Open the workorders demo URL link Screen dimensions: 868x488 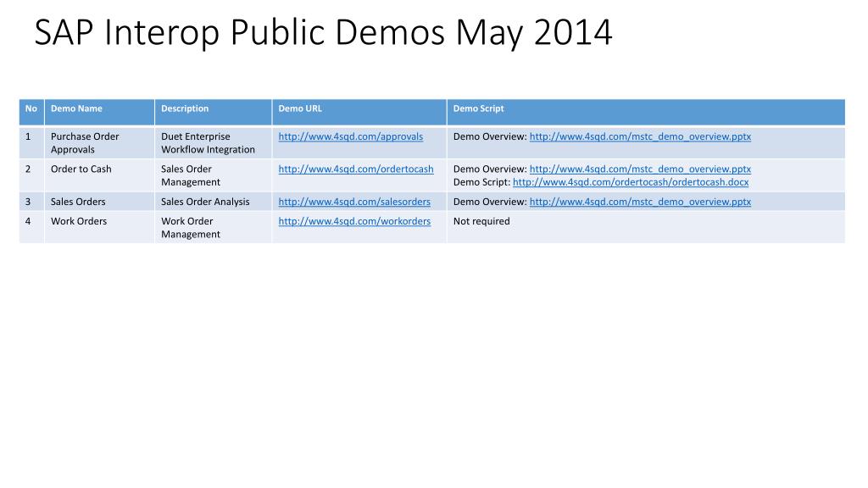pyautogui.click(x=354, y=221)
